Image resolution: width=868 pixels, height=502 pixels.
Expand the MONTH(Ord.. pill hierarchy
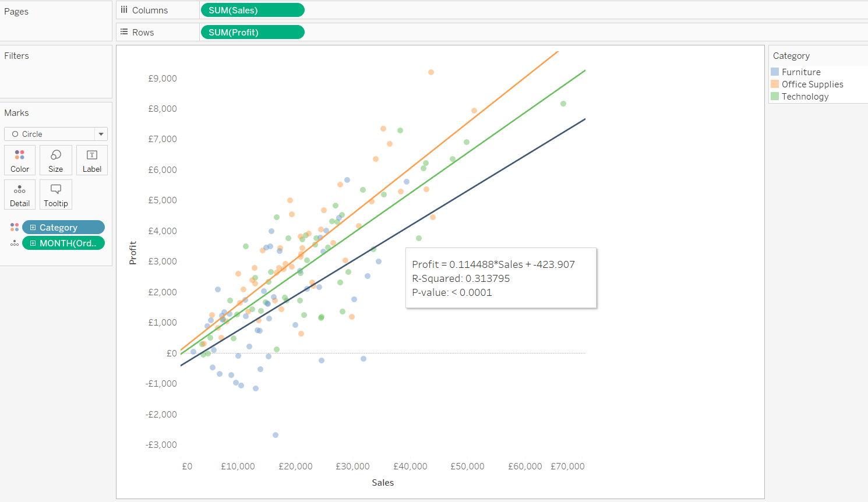(x=33, y=243)
